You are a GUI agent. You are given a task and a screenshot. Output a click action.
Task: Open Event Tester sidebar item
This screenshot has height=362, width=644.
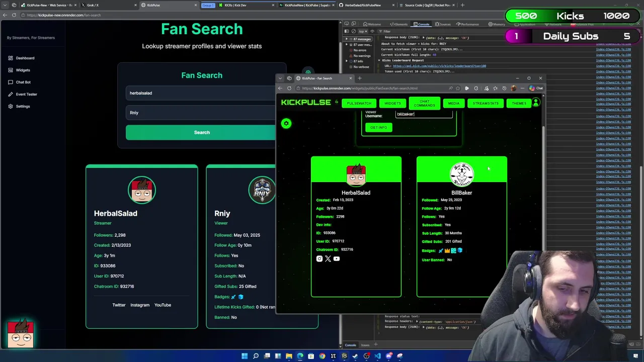pos(22,94)
